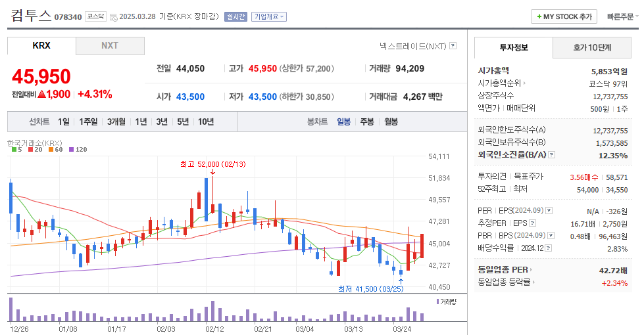Click the 최저 41,500 (03/25) chart marker
This screenshot has height=335, width=644.
[371, 289]
